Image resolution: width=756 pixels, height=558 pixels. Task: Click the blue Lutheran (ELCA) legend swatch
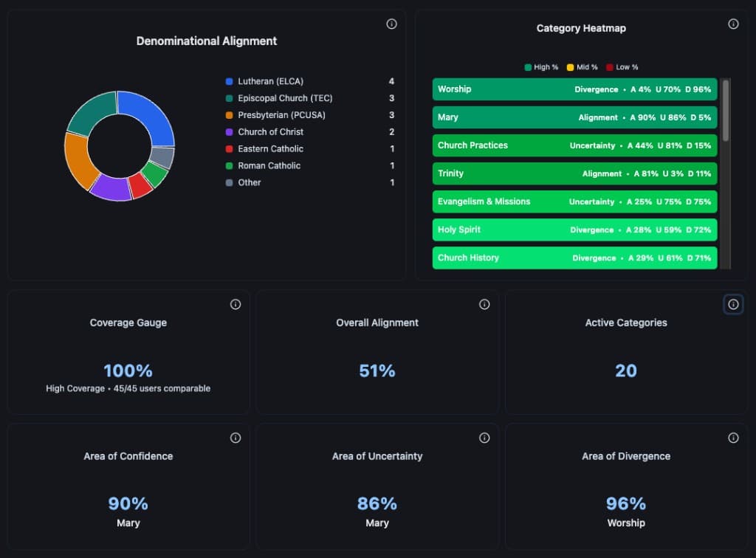click(230, 81)
